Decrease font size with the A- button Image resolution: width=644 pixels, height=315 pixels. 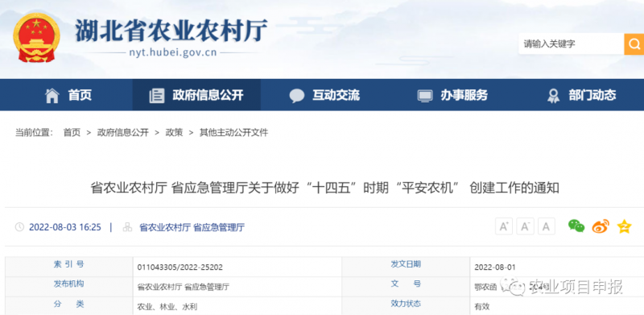click(526, 226)
